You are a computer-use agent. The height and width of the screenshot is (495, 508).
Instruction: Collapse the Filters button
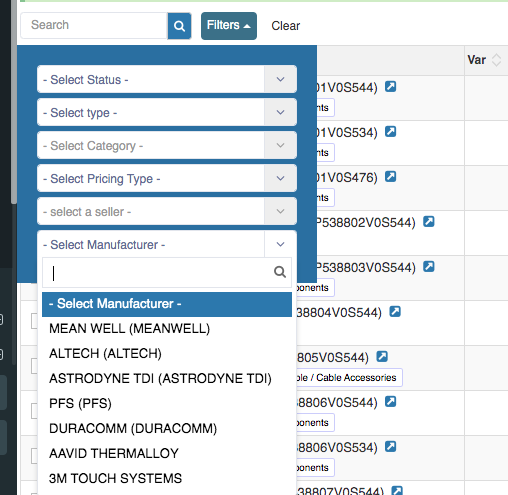[x=229, y=26]
